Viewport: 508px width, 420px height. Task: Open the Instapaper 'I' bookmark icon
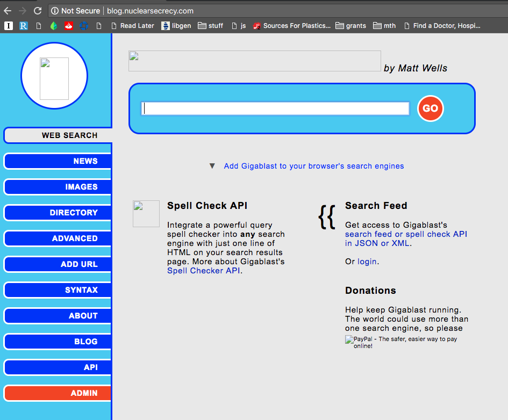tap(9, 26)
